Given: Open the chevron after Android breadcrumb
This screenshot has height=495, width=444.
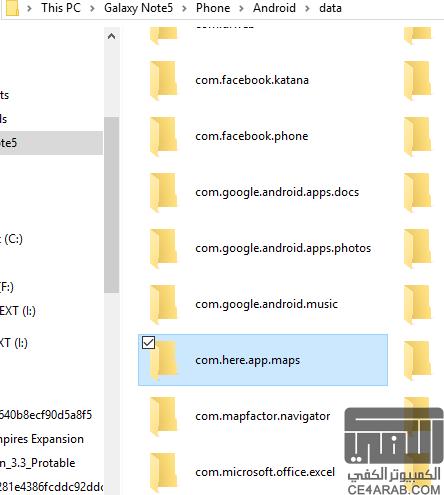Looking at the screenshot, I should 307,8.
